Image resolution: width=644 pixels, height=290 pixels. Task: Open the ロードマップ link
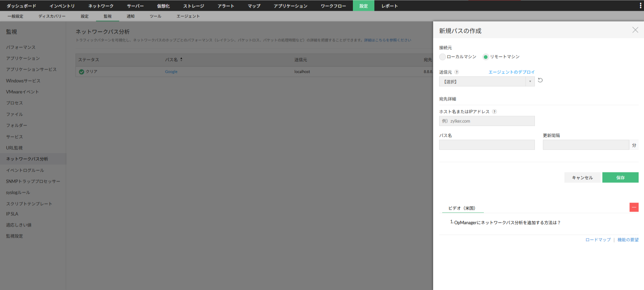[598, 240]
